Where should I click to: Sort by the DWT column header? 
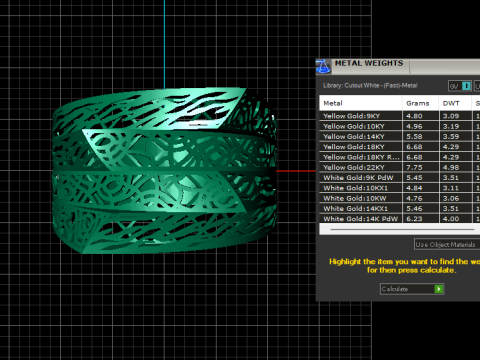click(x=455, y=103)
